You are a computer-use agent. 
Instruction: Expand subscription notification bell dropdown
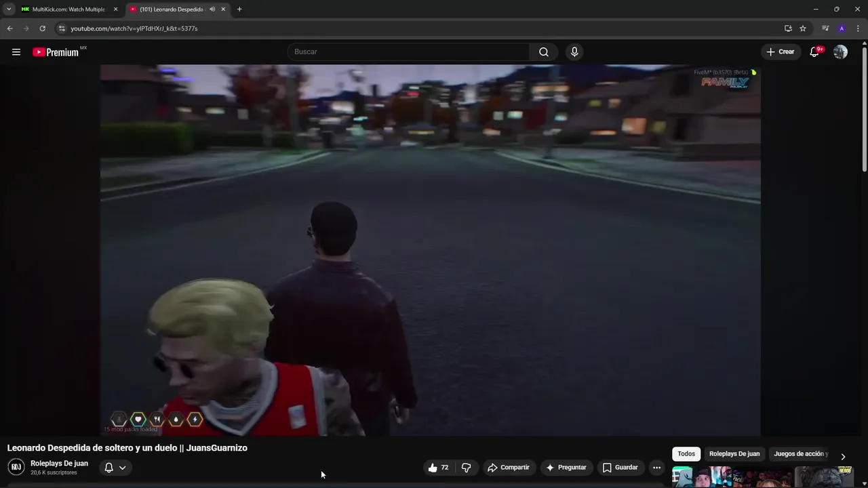115,467
